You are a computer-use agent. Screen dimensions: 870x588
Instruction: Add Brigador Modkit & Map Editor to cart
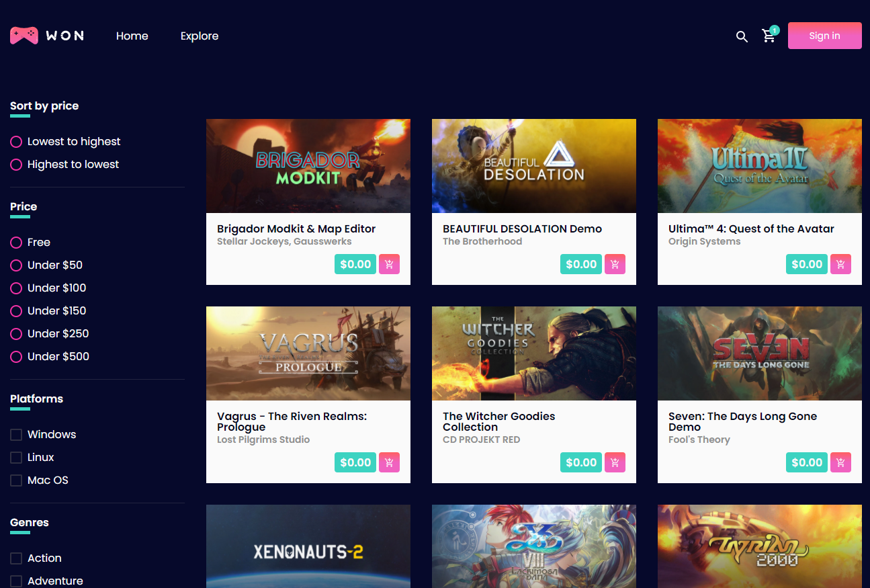coord(389,264)
